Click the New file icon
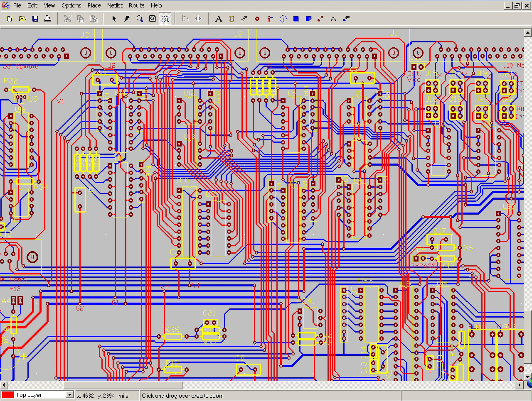This screenshot has width=532, height=401. point(10,19)
